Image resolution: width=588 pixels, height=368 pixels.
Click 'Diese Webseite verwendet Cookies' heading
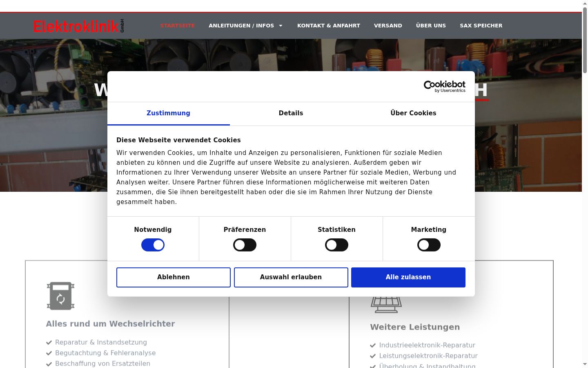click(x=178, y=140)
